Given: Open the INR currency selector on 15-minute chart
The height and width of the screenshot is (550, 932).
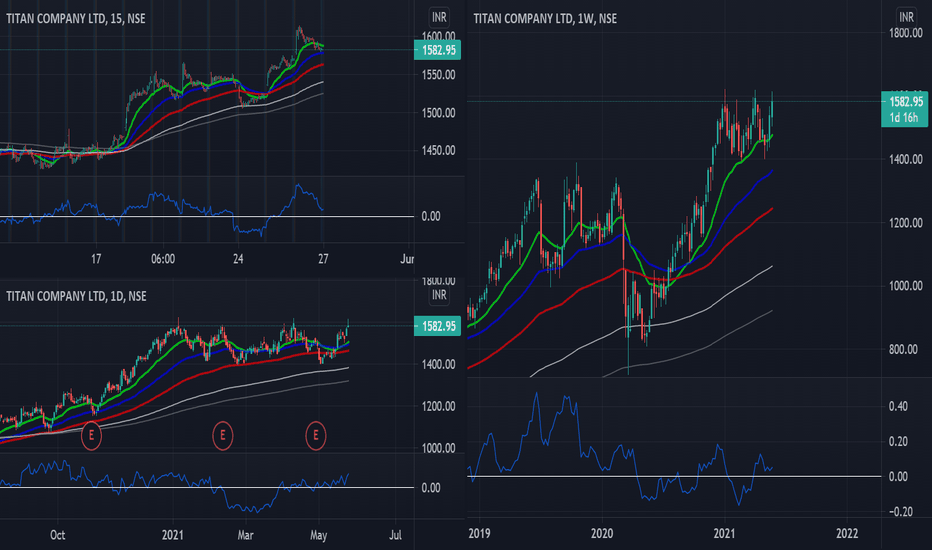Looking at the screenshot, I should point(439,17).
